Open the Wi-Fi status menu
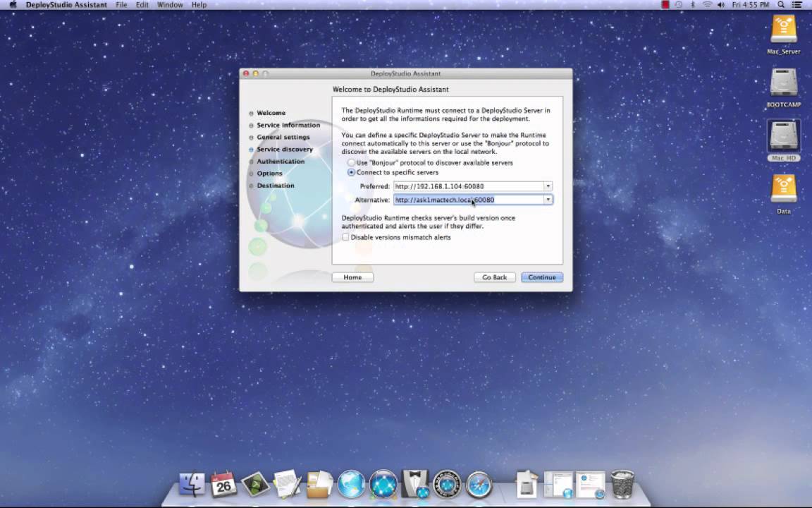 tap(707, 5)
